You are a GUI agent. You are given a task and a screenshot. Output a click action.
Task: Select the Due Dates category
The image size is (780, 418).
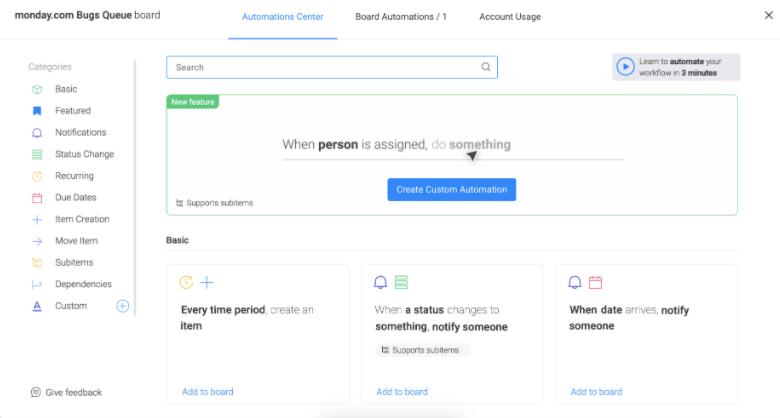tap(76, 198)
